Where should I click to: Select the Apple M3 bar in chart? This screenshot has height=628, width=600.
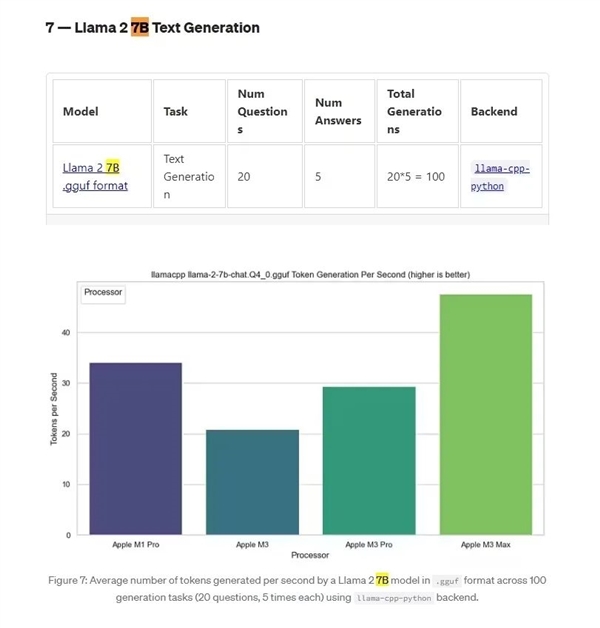[x=252, y=482]
